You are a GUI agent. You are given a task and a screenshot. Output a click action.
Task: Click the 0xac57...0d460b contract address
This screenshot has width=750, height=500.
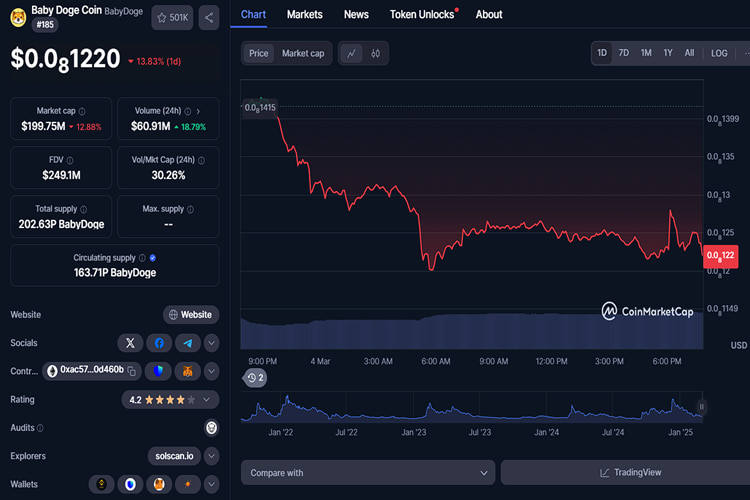92,370
